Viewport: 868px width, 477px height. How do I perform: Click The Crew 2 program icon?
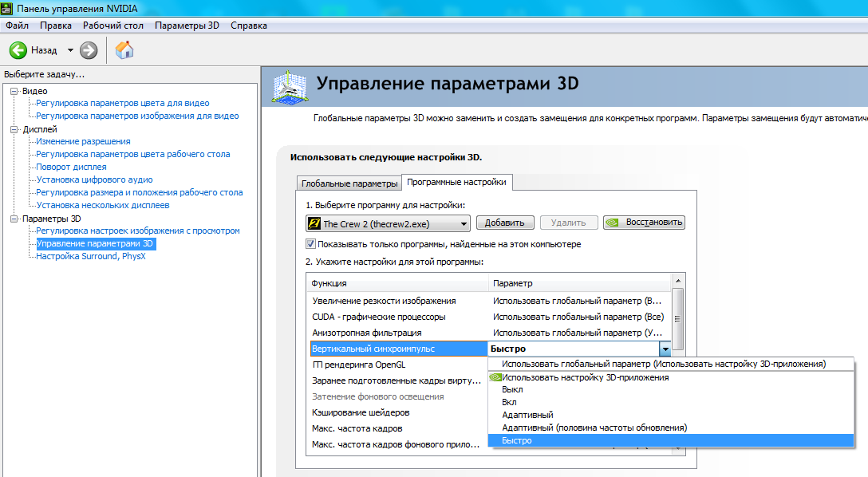314,223
